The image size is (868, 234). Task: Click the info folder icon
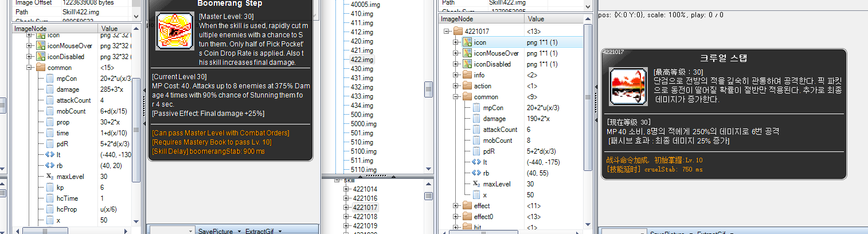click(x=467, y=75)
